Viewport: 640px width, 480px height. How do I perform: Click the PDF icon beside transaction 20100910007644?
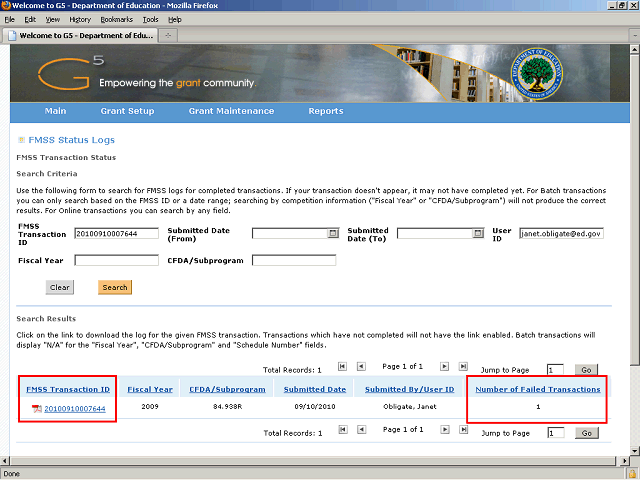coord(37,409)
